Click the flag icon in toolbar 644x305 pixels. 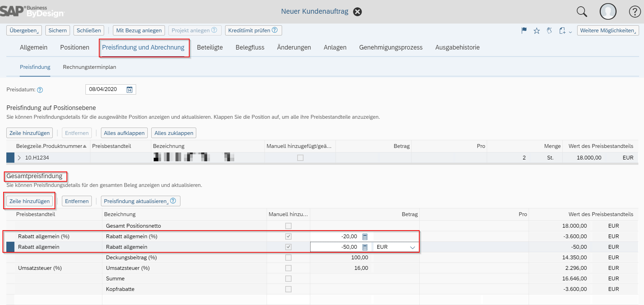coord(524,31)
